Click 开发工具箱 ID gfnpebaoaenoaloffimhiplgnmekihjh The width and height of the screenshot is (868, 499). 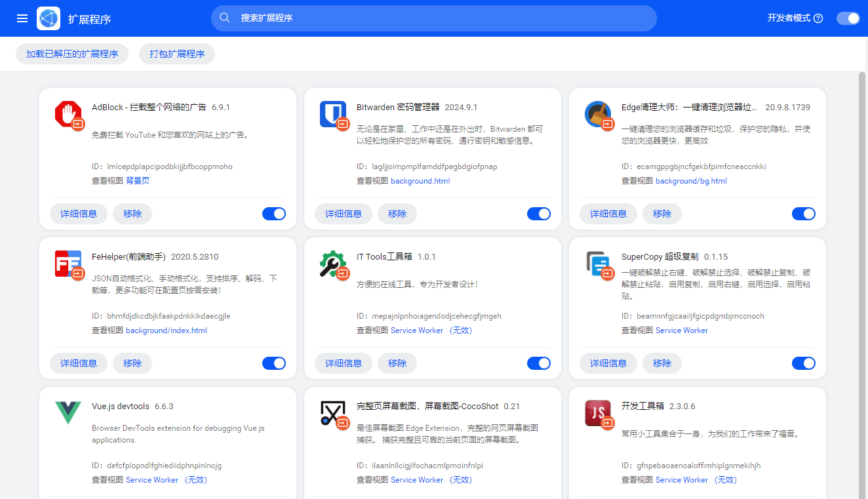tap(699, 466)
